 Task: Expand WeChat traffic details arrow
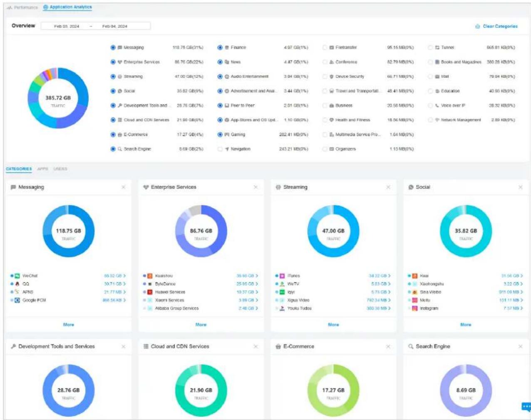click(124, 276)
